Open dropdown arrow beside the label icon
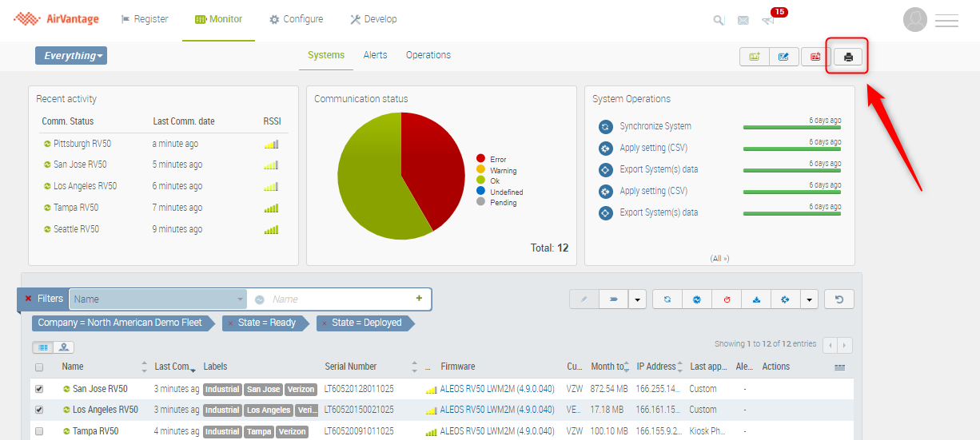The image size is (980, 440). [x=637, y=299]
